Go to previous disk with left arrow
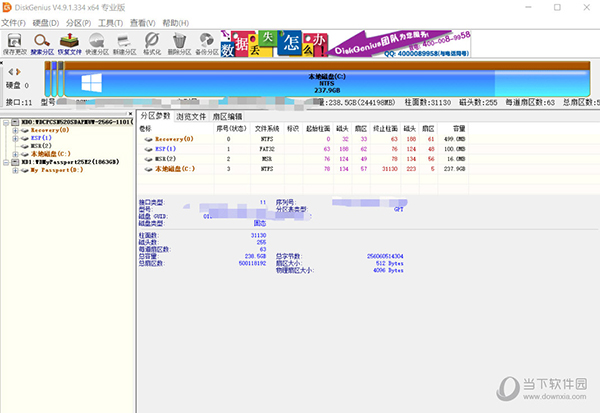Image resolution: width=600 pixels, height=413 pixels. [x=9, y=72]
